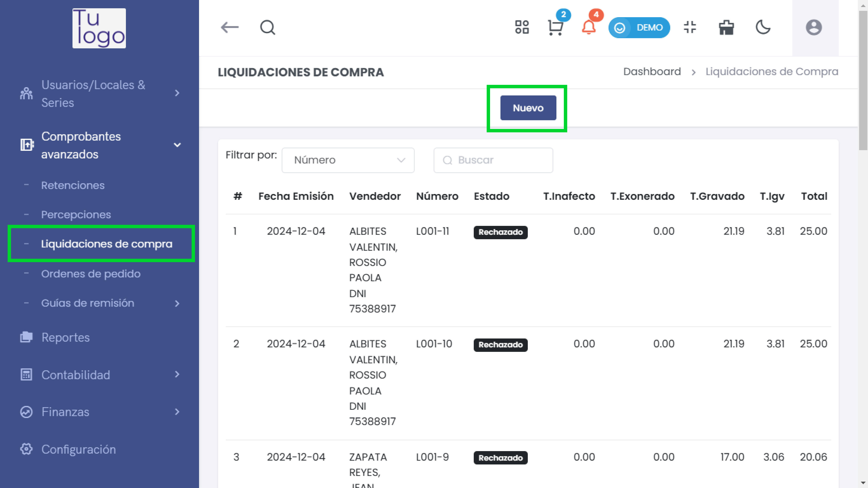The image size is (868, 488).
Task: Click T.Gravado value 17.00
Action: click(x=732, y=457)
